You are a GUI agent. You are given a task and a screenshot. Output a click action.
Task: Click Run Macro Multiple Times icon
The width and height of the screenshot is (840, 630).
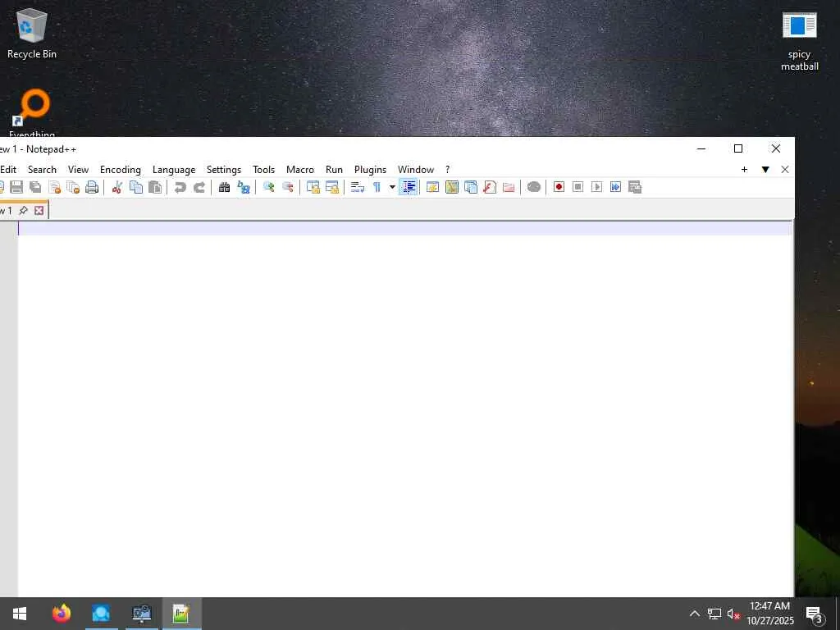point(615,187)
